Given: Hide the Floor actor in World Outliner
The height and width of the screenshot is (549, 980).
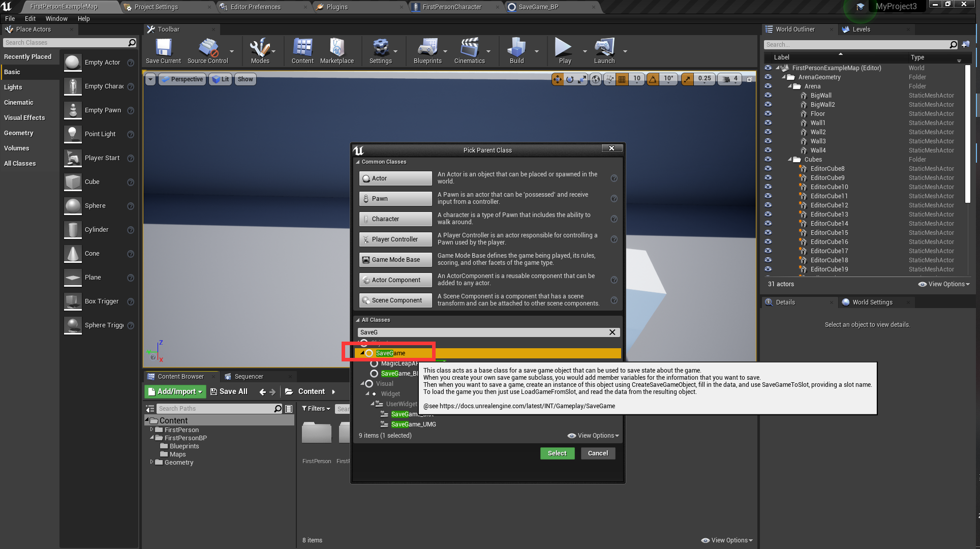Looking at the screenshot, I should 768,114.
